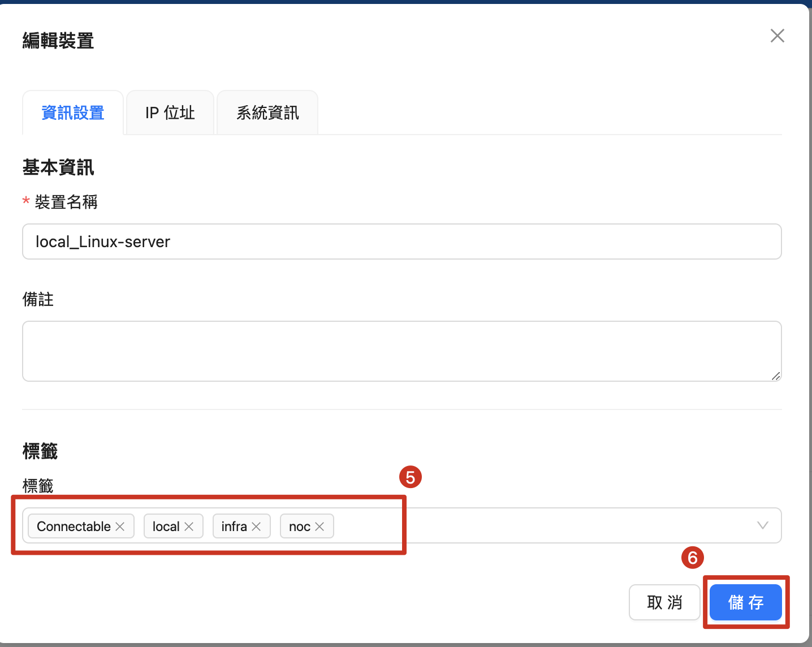Click the 裝置名稱 field label
This screenshot has height=647, width=812.
[66, 202]
